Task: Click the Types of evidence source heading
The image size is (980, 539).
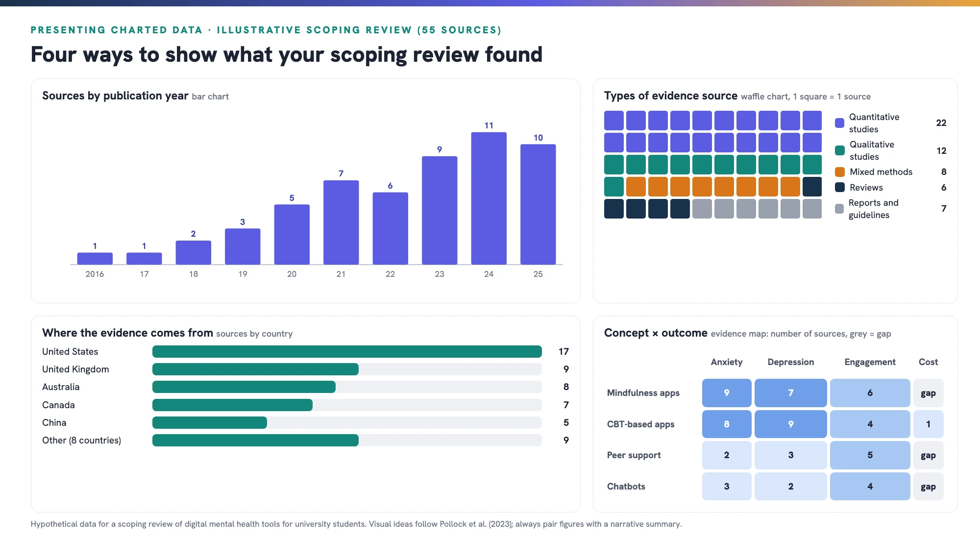Action: (x=671, y=96)
